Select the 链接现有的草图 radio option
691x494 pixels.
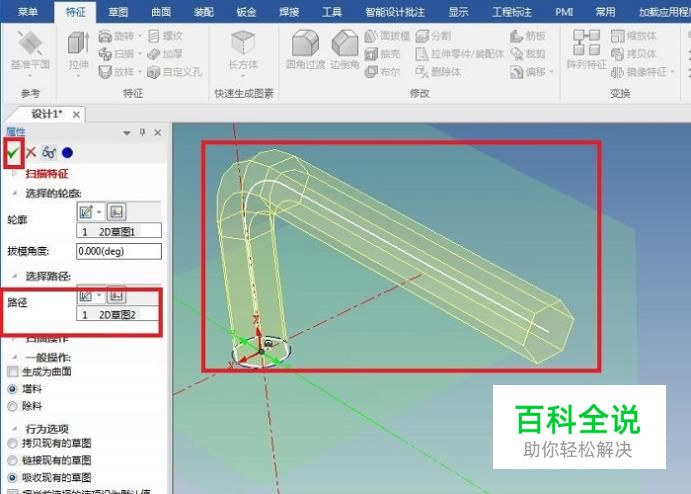[12, 461]
